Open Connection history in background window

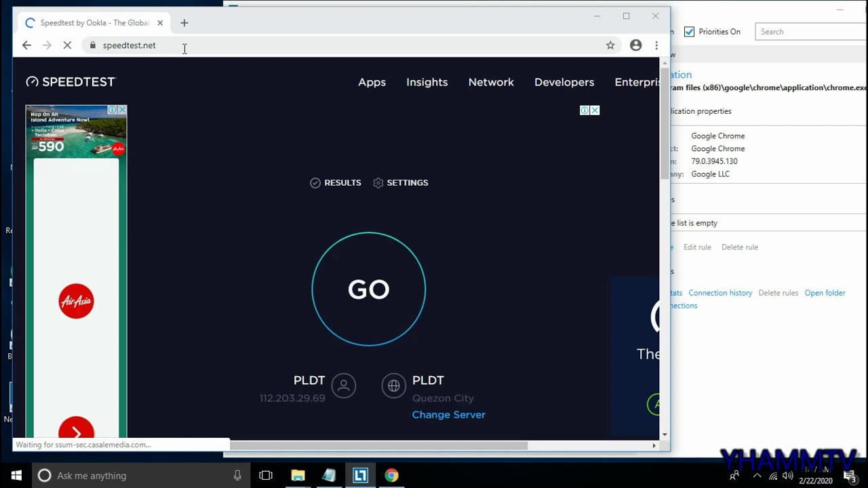click(x=720, y=293)
